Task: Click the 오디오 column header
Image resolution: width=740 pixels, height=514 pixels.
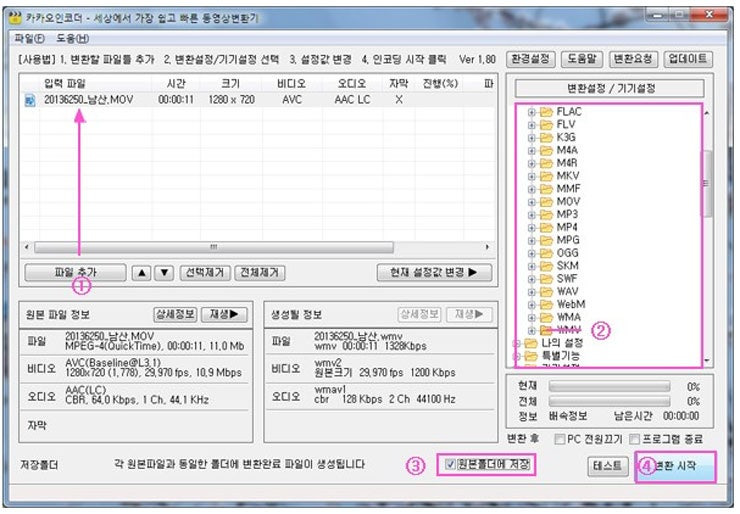Action: tap(352, 84)
